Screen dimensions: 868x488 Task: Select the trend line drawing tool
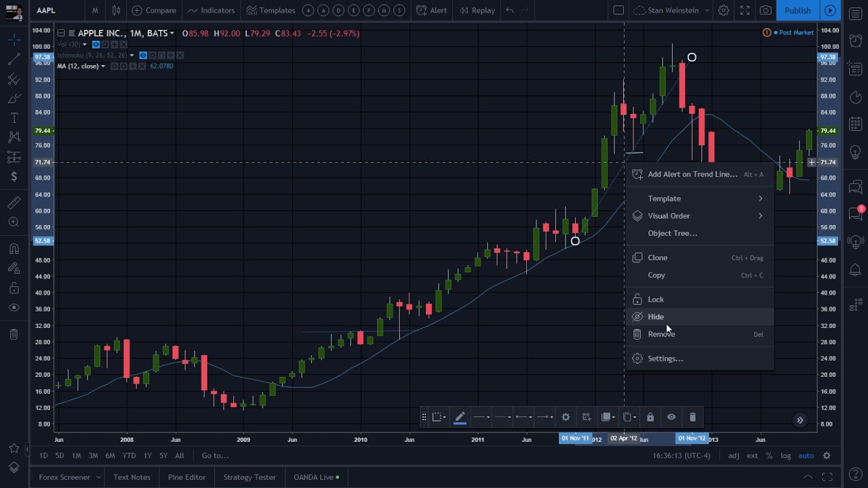click(x=14, y=60)
